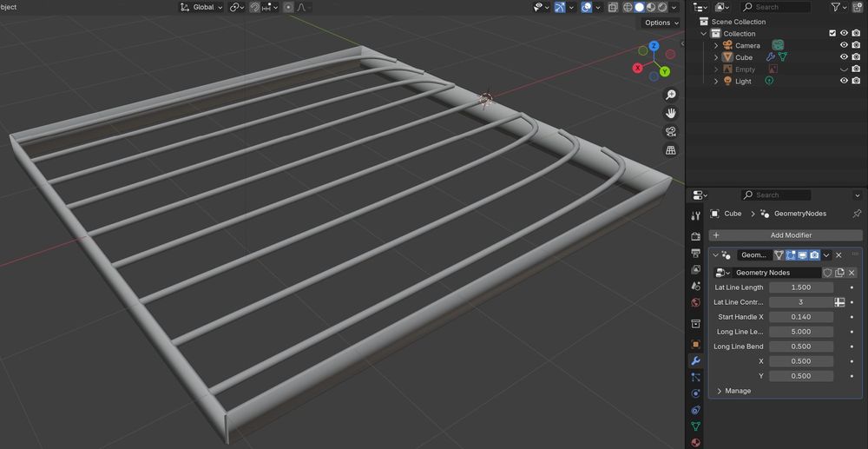This screenshot has height=449, width=868.
Task: Switch to Wireframe viewport shading
Action: pyautogui.click(x=628, y=7)
